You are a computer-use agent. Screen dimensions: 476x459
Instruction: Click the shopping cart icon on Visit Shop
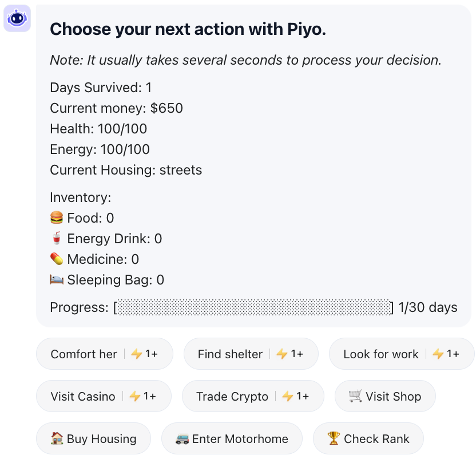click(356, 396)
